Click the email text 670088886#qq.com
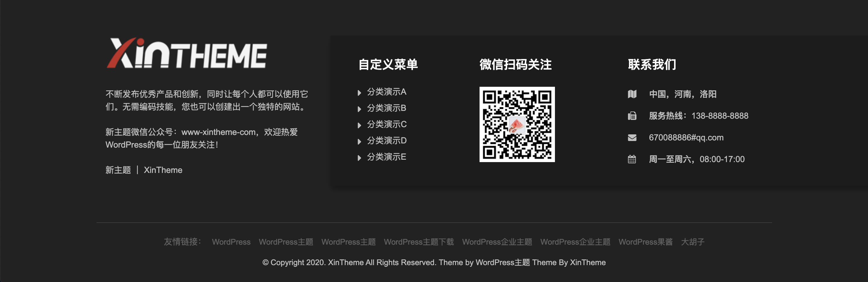 pyautogui.click(x=686, y=138)
